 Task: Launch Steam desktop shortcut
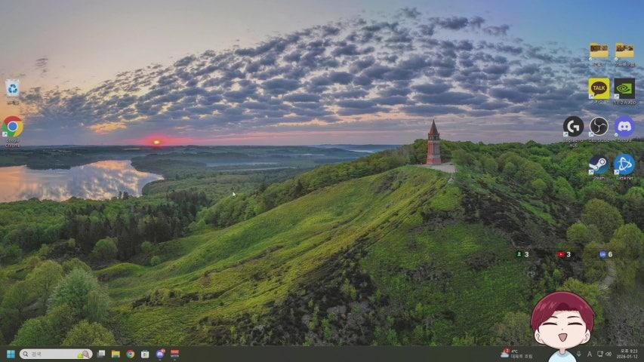(599, 166)
